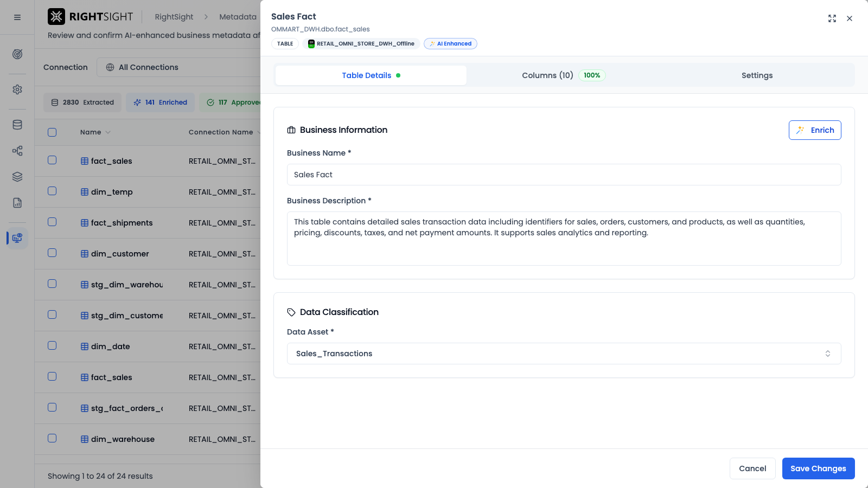
Task: Switch to the Columns (10) tab
Action: [563, 75]
